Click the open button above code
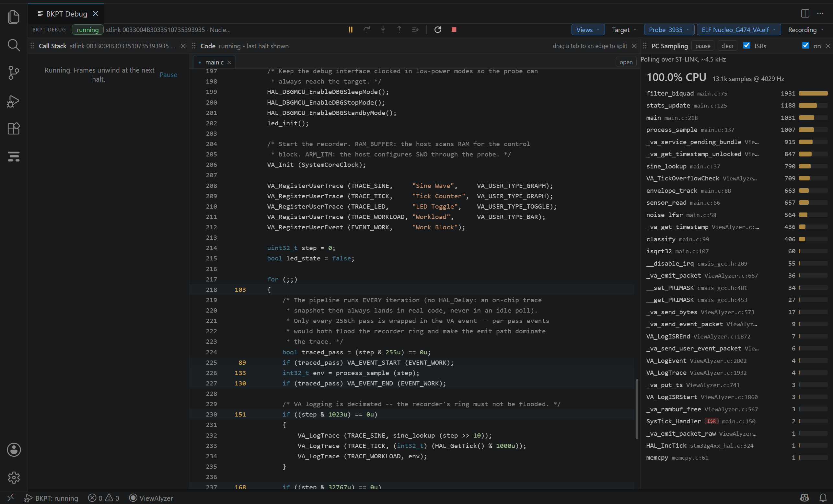 [626, 62]
